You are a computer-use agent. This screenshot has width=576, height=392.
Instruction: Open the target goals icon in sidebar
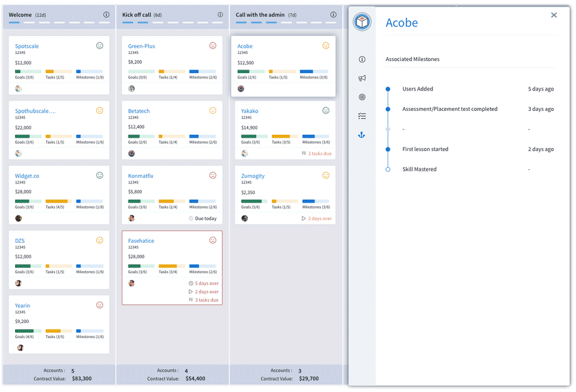[362, 97]
